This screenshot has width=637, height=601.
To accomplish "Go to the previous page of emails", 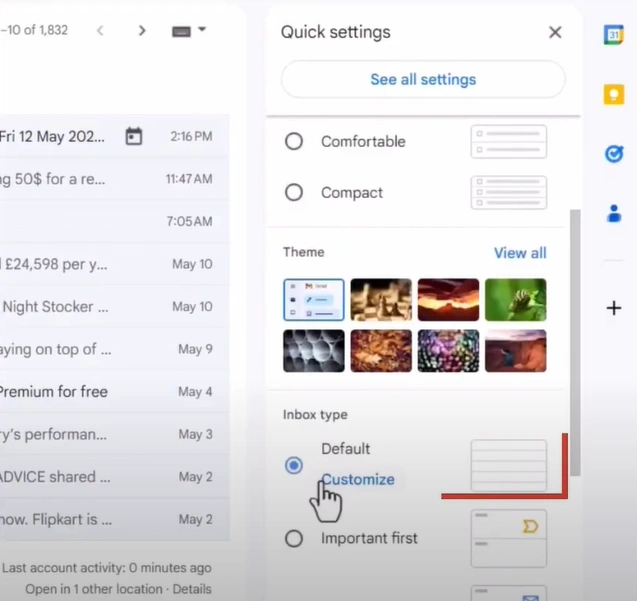I will pos(100,30).
